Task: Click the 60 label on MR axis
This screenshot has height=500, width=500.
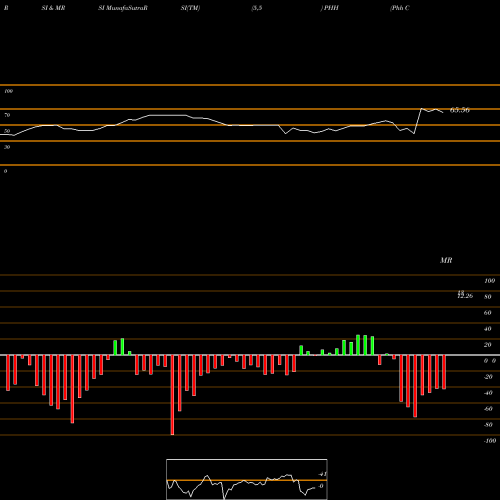Action: coord(488,313)
